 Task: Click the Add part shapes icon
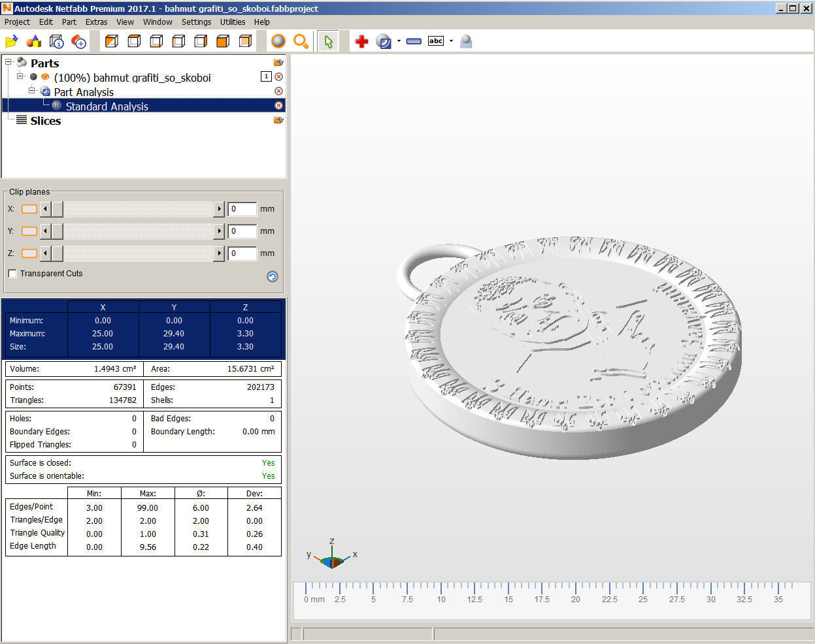(33, 42)
